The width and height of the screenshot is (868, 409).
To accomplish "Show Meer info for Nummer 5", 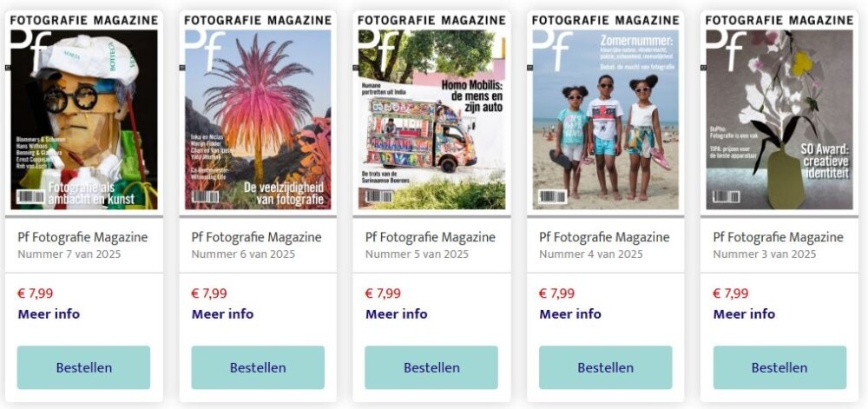I will coord(397,313).
